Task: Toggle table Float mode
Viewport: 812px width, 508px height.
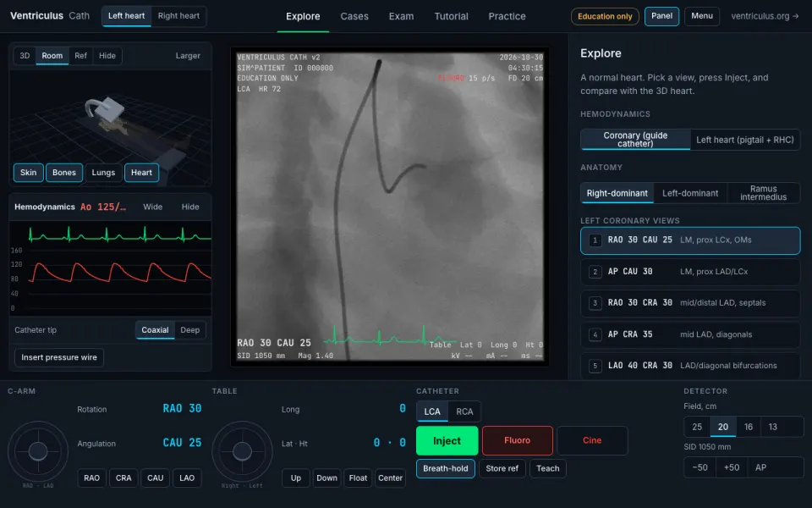Action: pos(358,478)
